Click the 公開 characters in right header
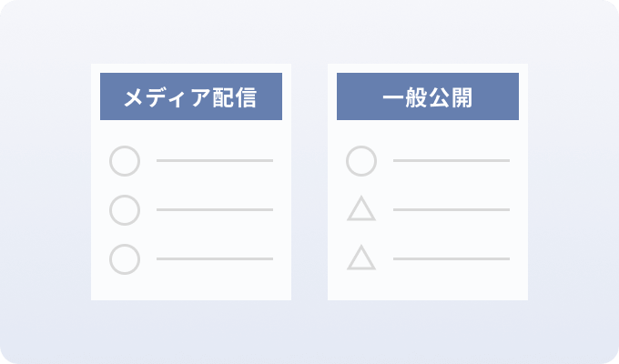This screenshot has width=619, height=364. 451,97
